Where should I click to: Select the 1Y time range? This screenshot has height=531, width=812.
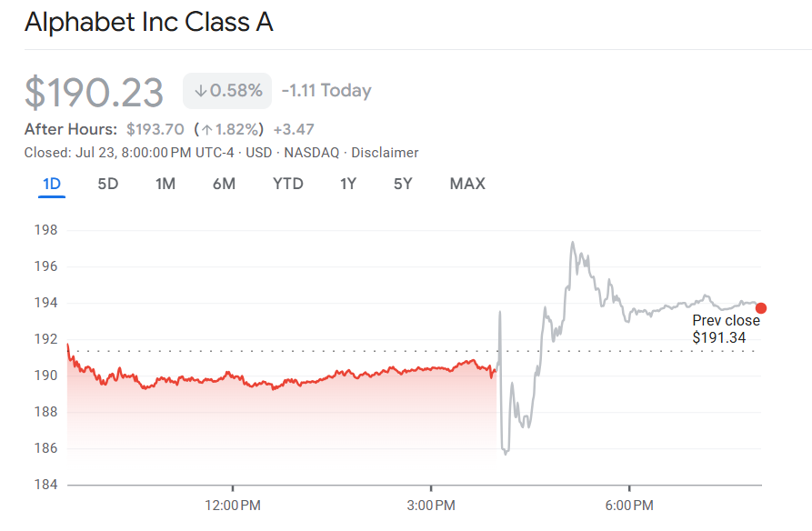(x=348, y=184)
